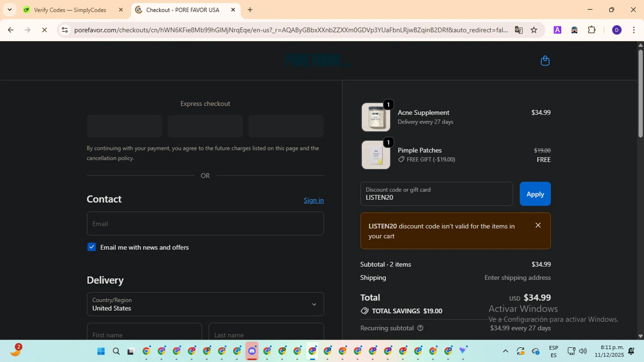Click the Acne Supplement product thumbnail

(376, 117)
